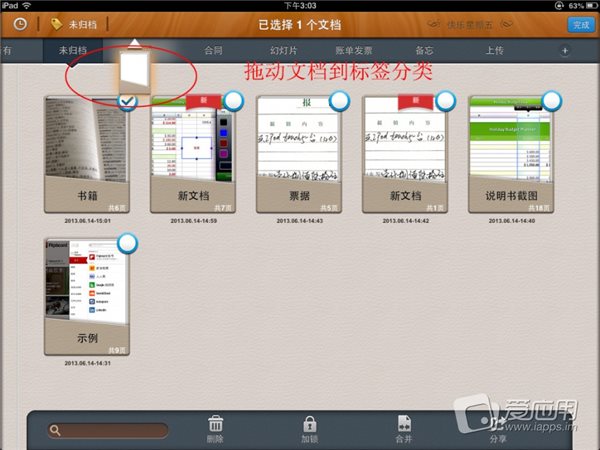Switch to the 备忘 tab

click(424, 50)
